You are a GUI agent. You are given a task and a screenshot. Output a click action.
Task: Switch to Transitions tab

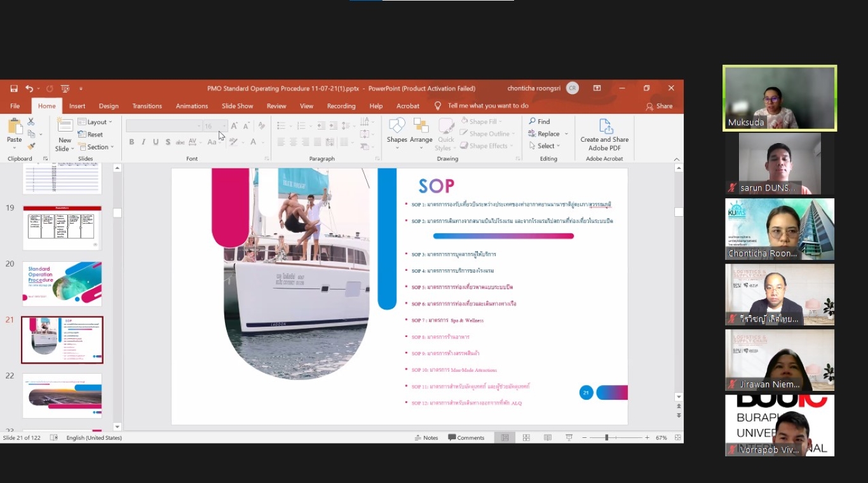click(x=147, y=106)
